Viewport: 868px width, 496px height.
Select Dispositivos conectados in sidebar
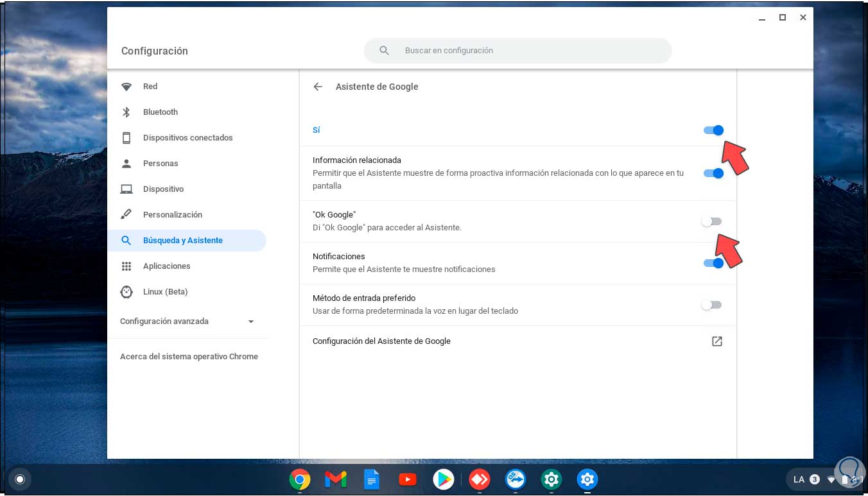pos(187,138)
